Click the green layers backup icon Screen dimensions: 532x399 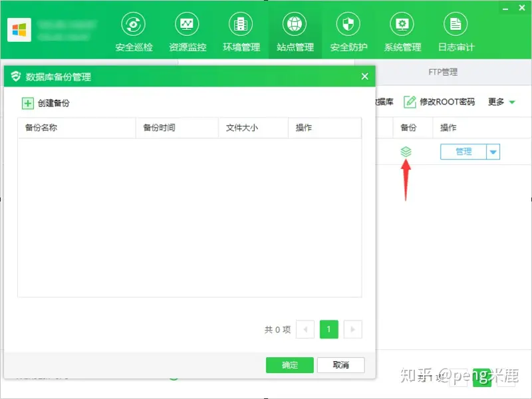[x=406, y=152]
